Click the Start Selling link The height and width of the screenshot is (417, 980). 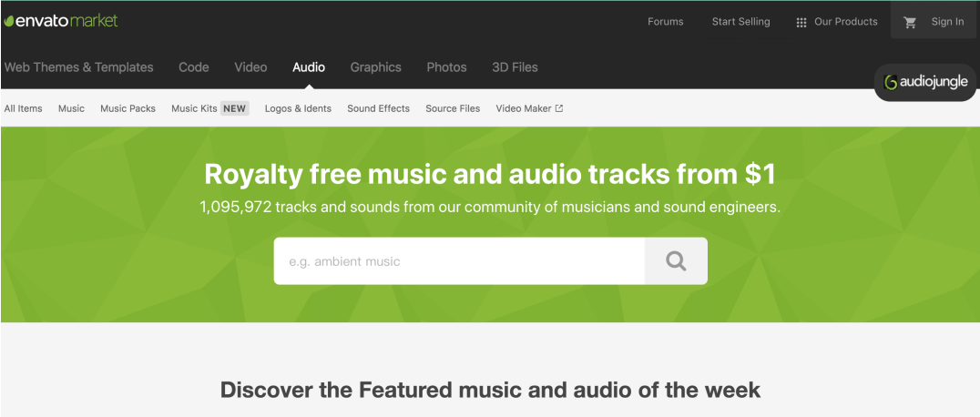point(740,21)
